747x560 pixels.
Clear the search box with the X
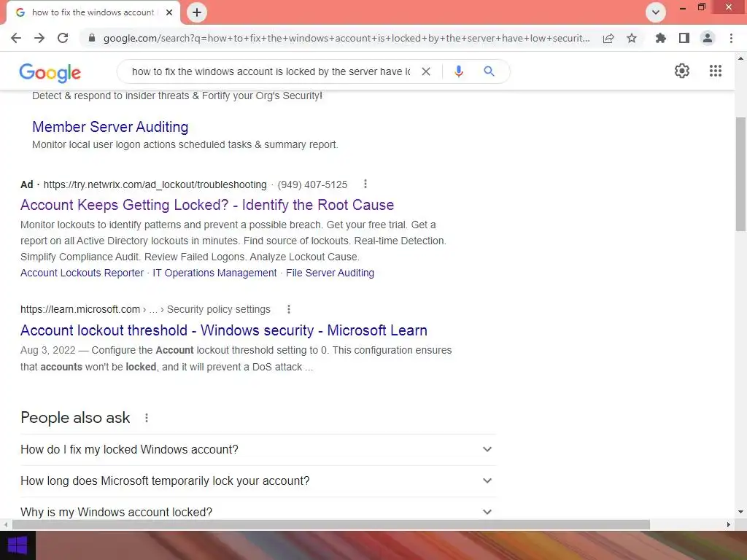coord(426,71)
